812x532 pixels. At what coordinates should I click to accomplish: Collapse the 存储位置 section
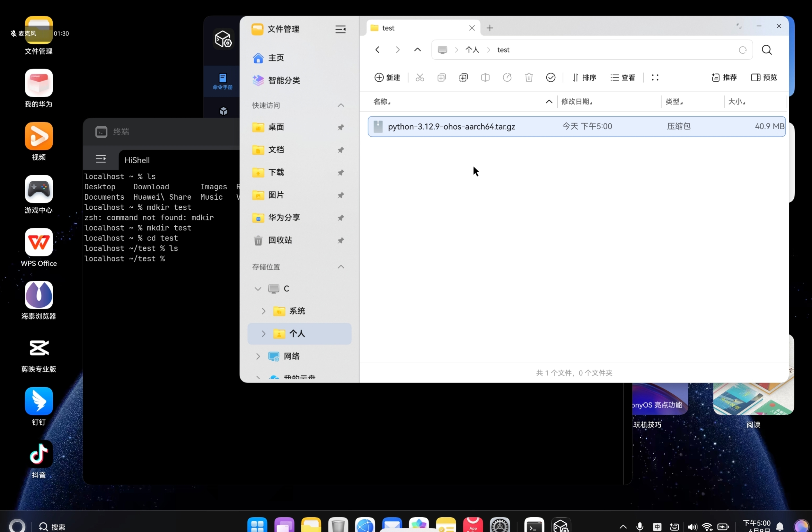[341, 267]
